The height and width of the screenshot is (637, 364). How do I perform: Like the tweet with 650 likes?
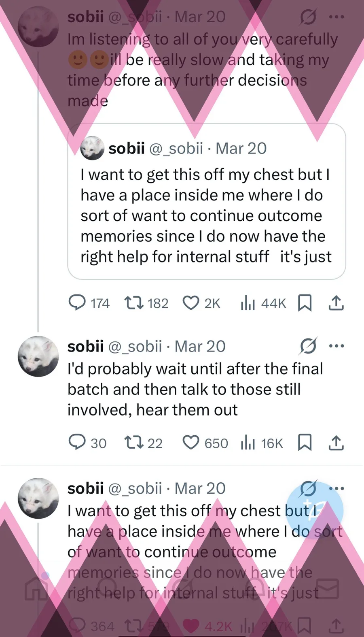191,443
